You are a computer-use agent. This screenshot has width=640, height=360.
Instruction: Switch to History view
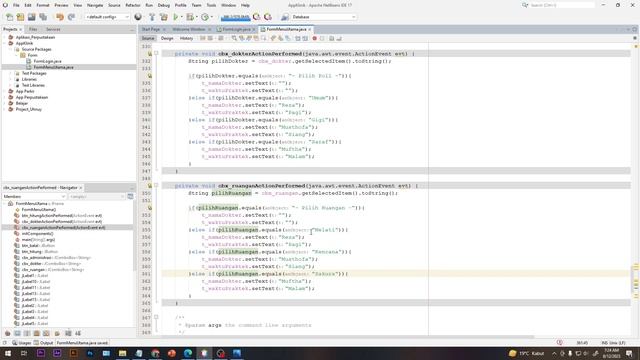point(186,38)
